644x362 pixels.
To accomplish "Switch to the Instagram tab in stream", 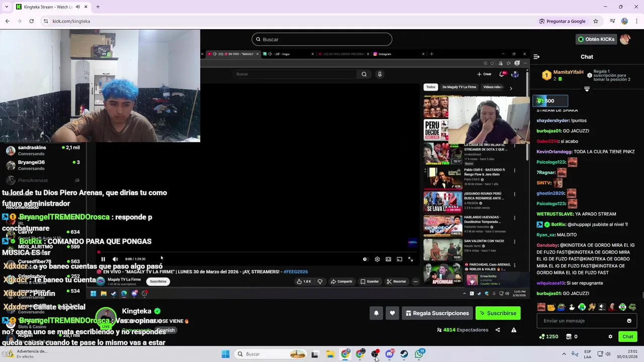I will click(x=397, y=54).
